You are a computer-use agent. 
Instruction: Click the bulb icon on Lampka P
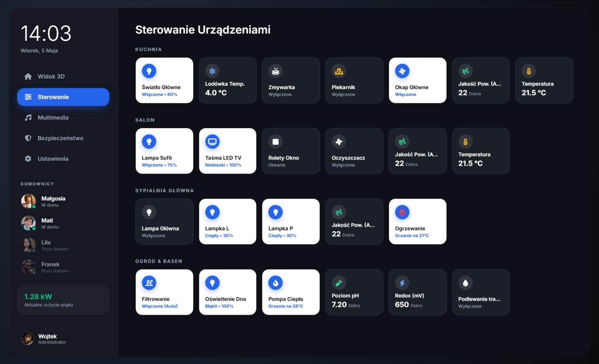276,212
